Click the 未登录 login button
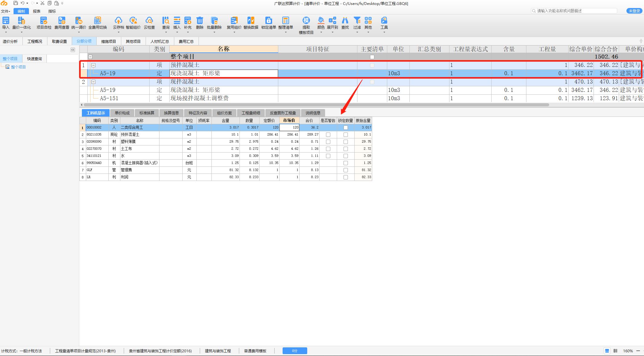This screenshot has height=356, width=644. (634, 11)
